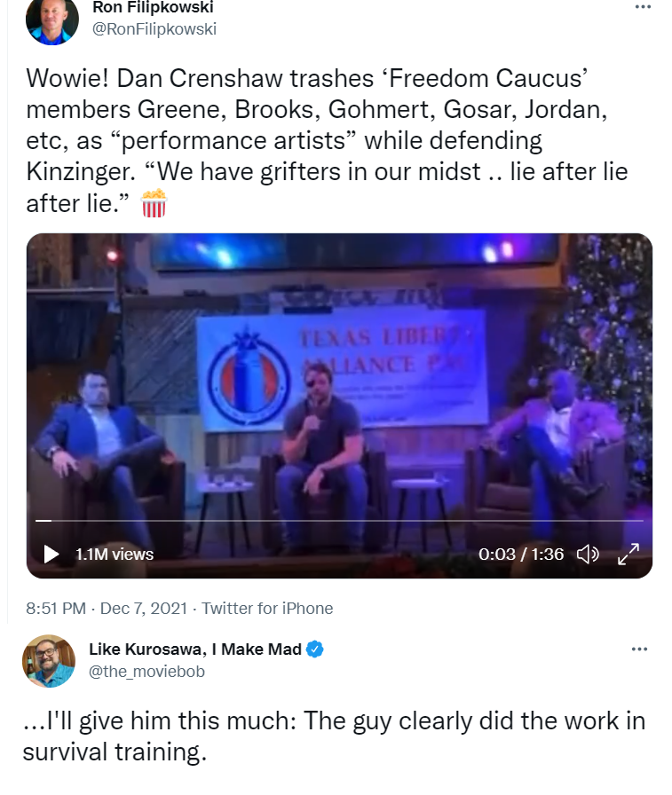Click the blue verified badge
Screen dimensions: 672x795
[x=315, y=649]
